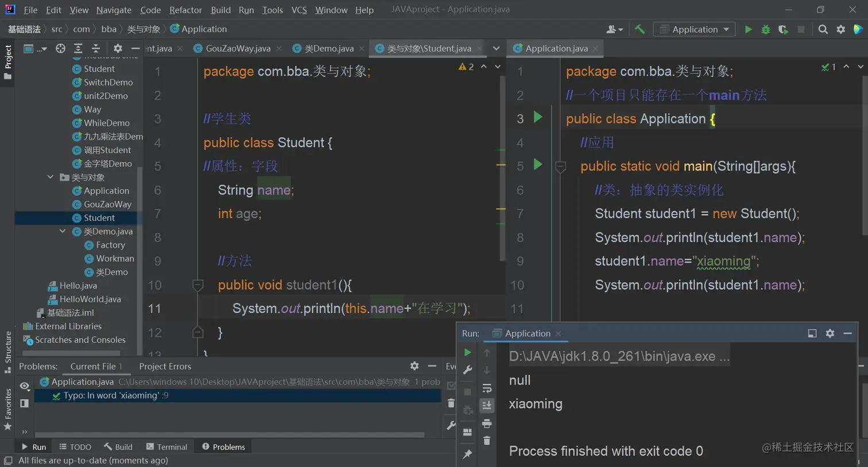This screenshot has height=467, width=868.
Task: Open Terminal tool window button
Action: pyautogui.click(x=167, y=447)
